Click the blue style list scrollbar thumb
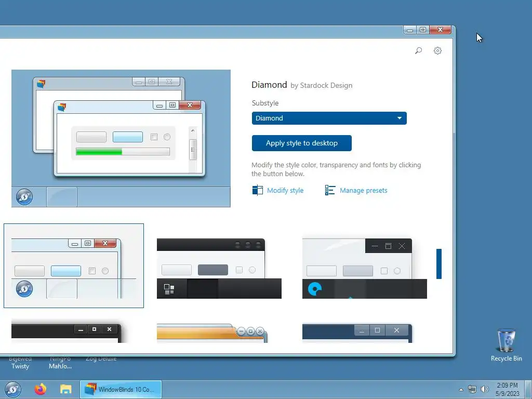The image size is (532, 399). coord(438,263)
